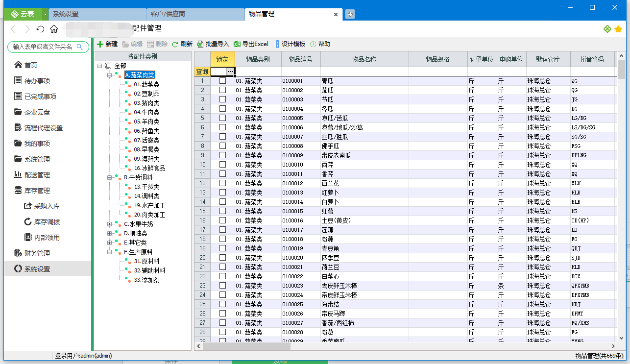Expand the C.水果牛奶 tree node
Viewport: 630px width, 364px height.
(110, 224)
